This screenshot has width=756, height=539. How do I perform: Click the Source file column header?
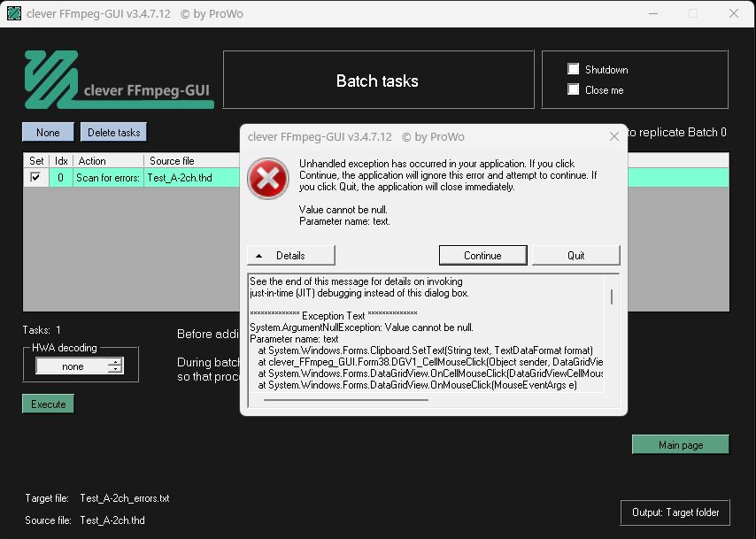point(192,160)
